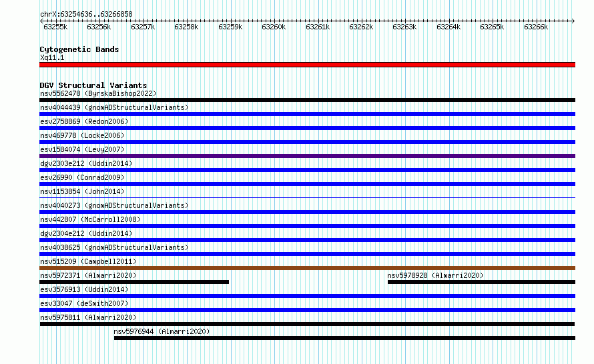The height and width of the screenshot is (364, 594).
Task: Open nsv5976944 (Almarri2020) label
Action: coord(162,331)
